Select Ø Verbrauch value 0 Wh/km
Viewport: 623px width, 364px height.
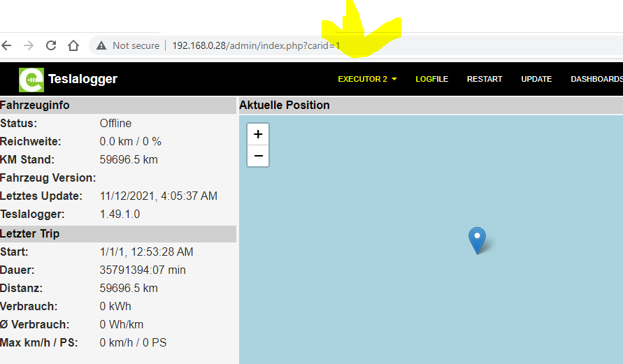coord(122,325)
